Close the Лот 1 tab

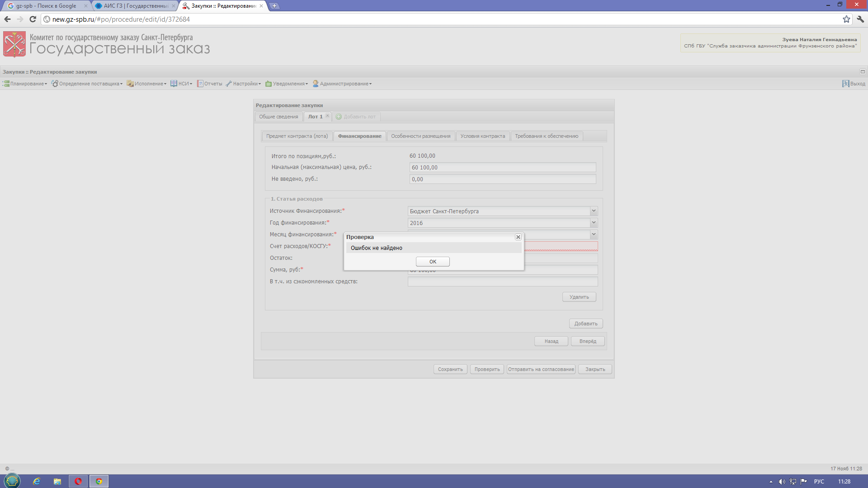tap(327, 116)
